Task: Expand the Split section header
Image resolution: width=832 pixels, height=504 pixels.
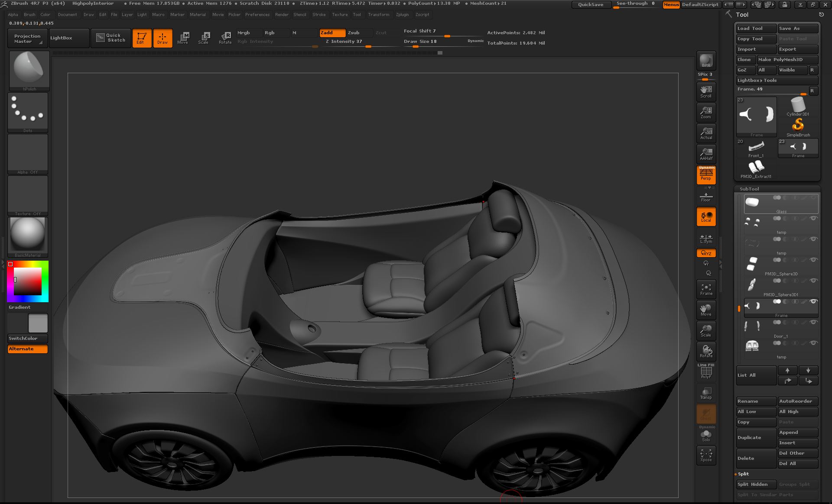Action: pos(744,474)
